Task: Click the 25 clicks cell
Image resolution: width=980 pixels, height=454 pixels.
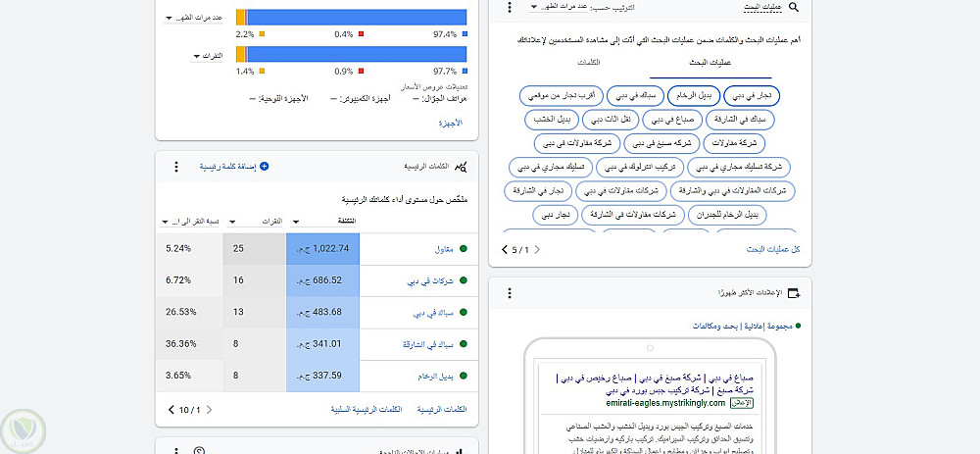Action: pos(255,249)
